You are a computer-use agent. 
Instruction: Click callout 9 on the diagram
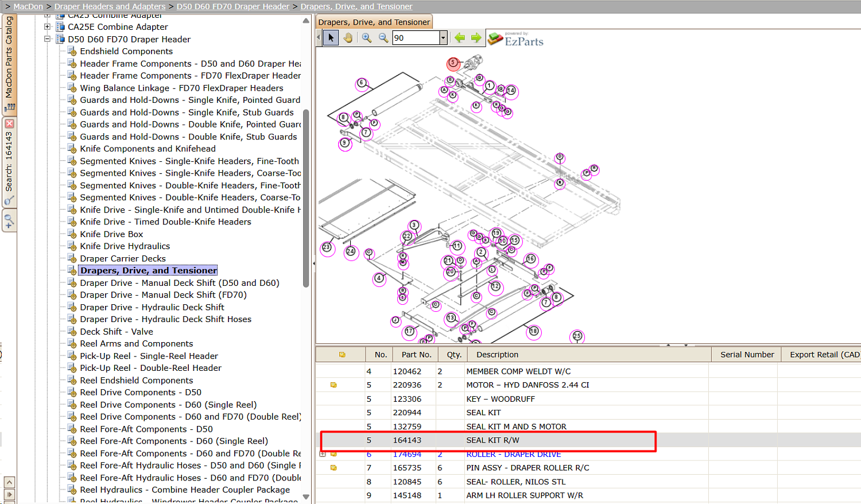pyautogui.click(x=344, y=143)
